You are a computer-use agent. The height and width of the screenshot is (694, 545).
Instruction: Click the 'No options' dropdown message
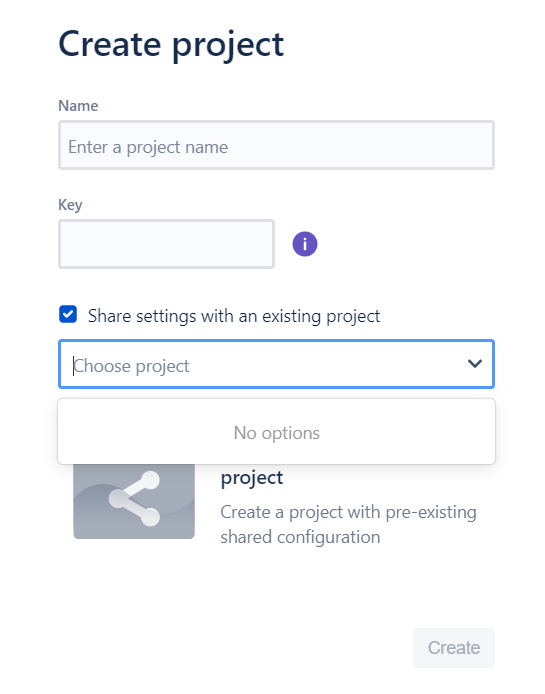click(x=276, y=433)
